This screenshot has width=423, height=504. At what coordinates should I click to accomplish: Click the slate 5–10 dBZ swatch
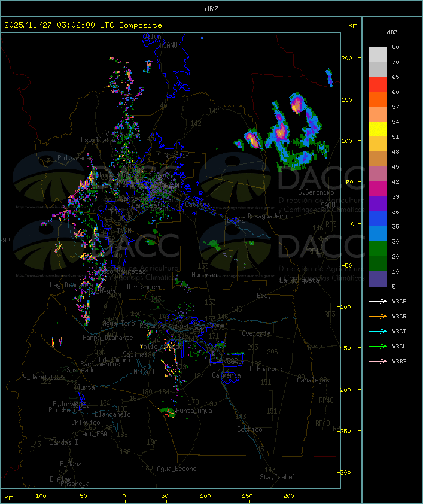378,278
